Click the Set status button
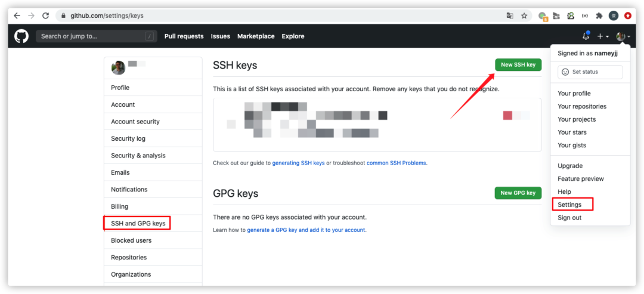 click(590, 72)
